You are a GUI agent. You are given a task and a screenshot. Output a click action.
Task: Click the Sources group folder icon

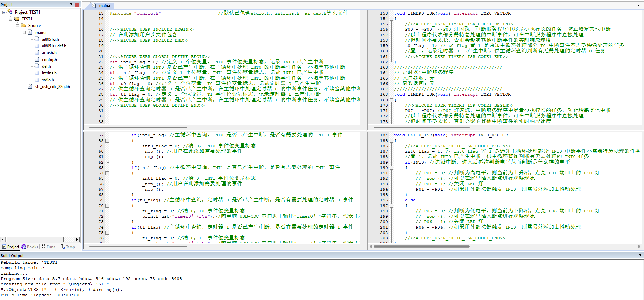point(23,25)
